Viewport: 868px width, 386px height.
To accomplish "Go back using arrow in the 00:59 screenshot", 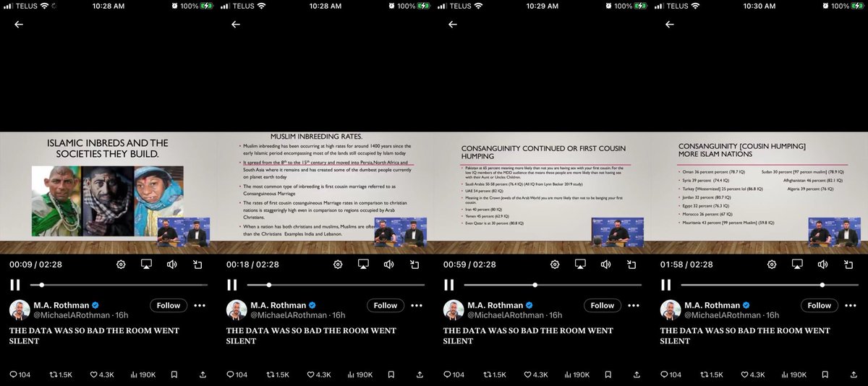I will pyautogui.click(x=453, y=25).
